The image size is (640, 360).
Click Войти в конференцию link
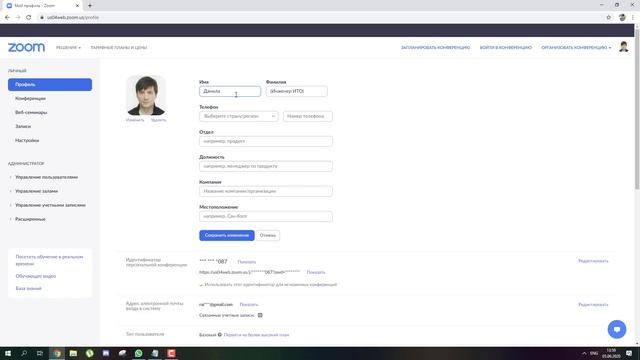click(x=505, y=48)
